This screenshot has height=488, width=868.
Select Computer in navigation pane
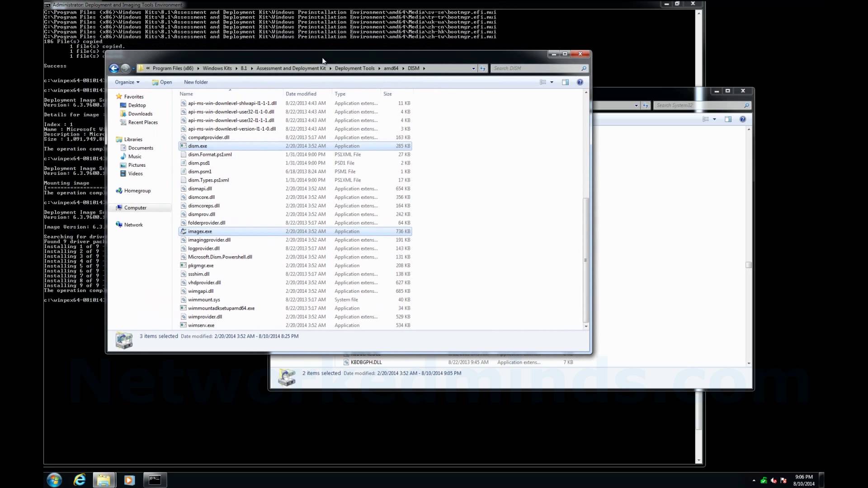[x=135, y=208]
